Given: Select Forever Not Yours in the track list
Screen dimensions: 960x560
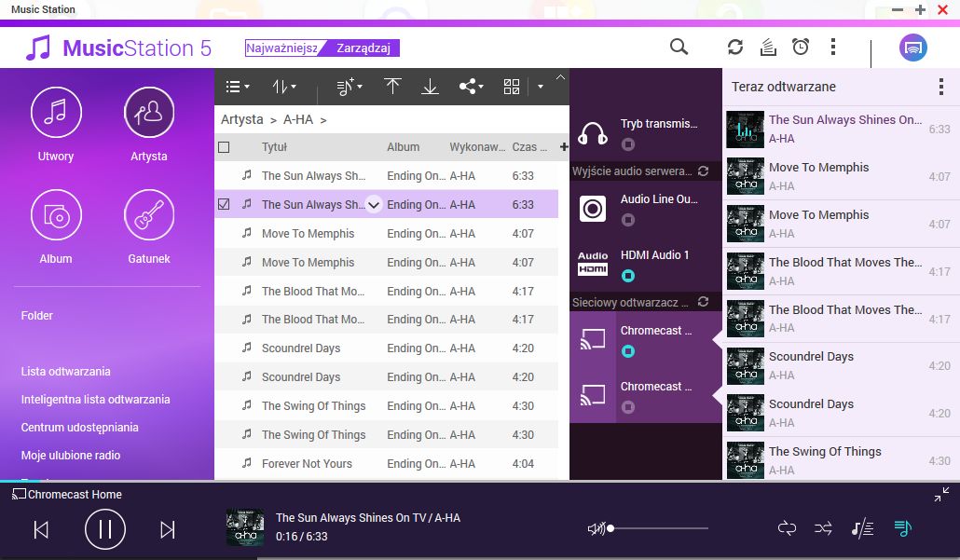Looking at the screenshot, I should point(386,464).
